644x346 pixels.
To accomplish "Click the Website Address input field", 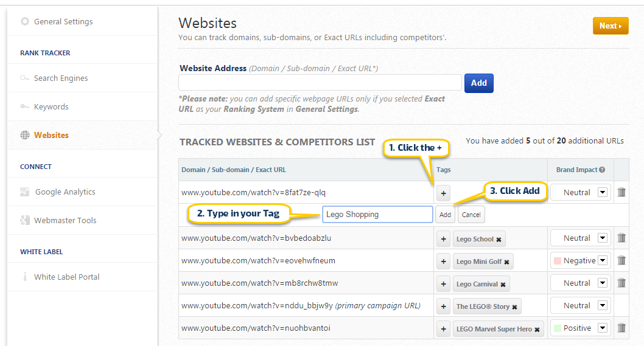I will point(320,83).
